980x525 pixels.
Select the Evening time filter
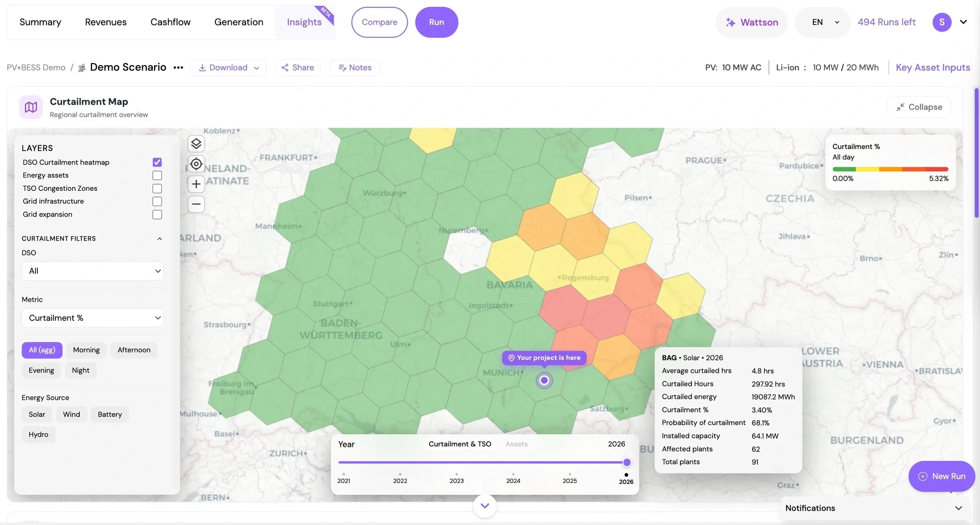pos(41,371)
